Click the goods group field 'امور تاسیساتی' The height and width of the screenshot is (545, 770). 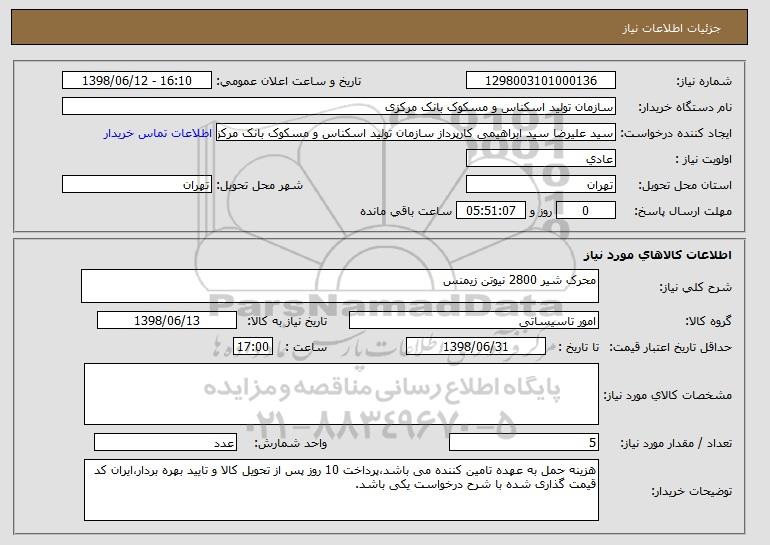tap(474, 321)
